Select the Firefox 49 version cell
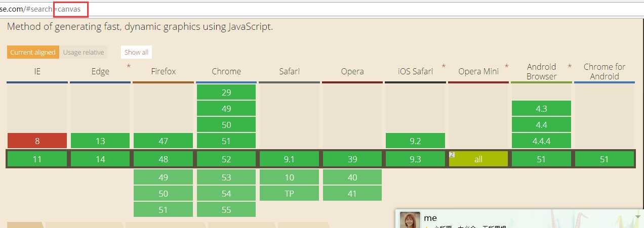Viewport: 644px width, 228px height. [163, 177]
